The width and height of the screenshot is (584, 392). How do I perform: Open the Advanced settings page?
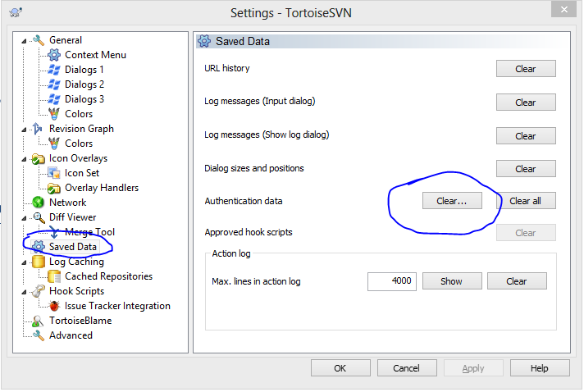coord(71,335)
